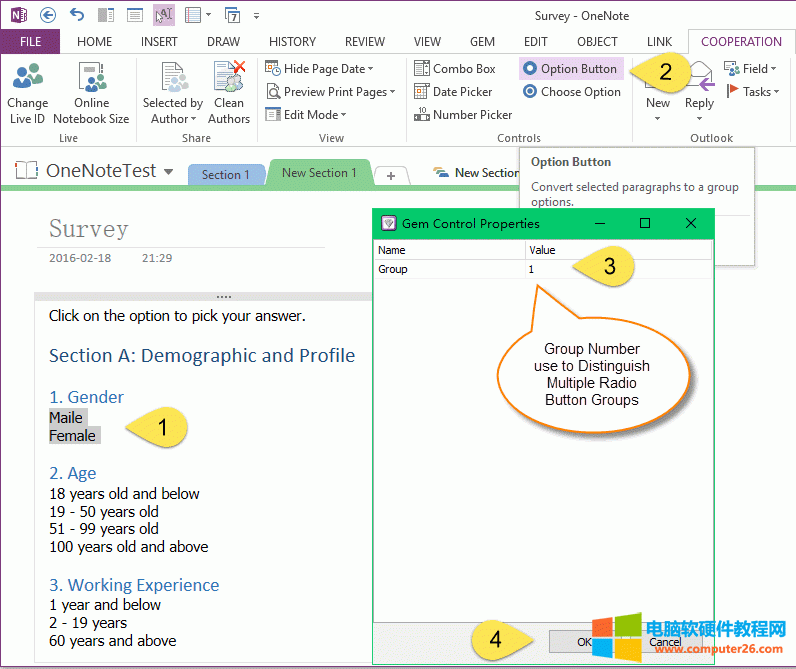Open the GEM ribbon tab
This screenshot has width=796, height=669.
point(482,42)
